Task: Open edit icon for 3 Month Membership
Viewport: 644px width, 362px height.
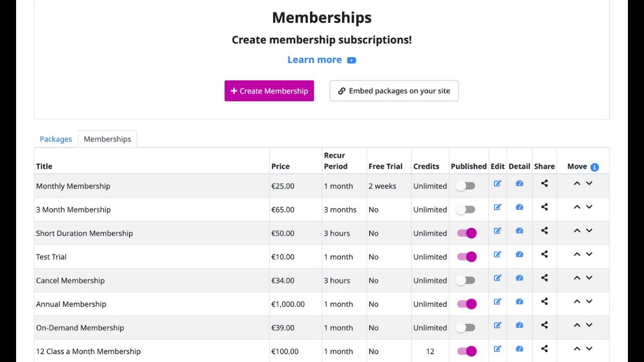Action: pos(498,207)
